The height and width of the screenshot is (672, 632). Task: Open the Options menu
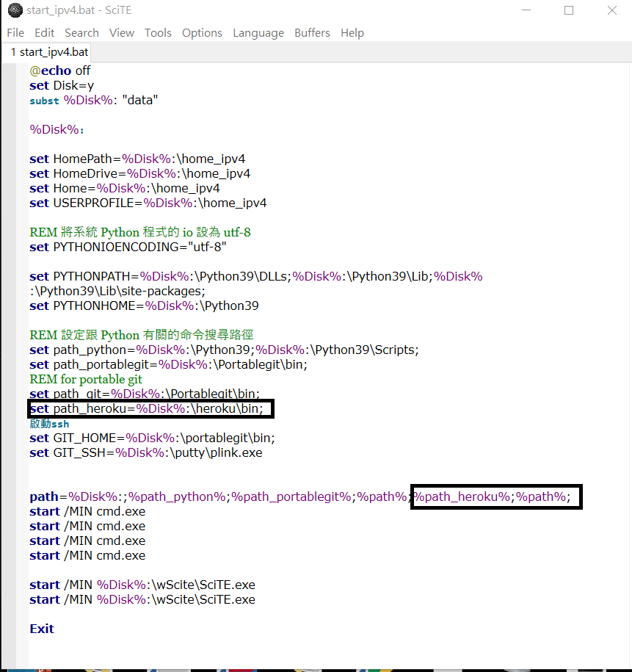203,33
